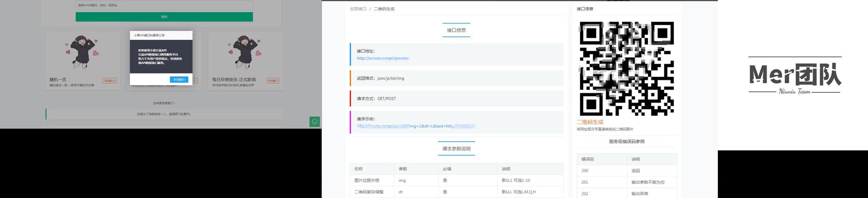868x198 pixels.
Task: Open the green chat widget icon
Action: [x=315, y=122]
